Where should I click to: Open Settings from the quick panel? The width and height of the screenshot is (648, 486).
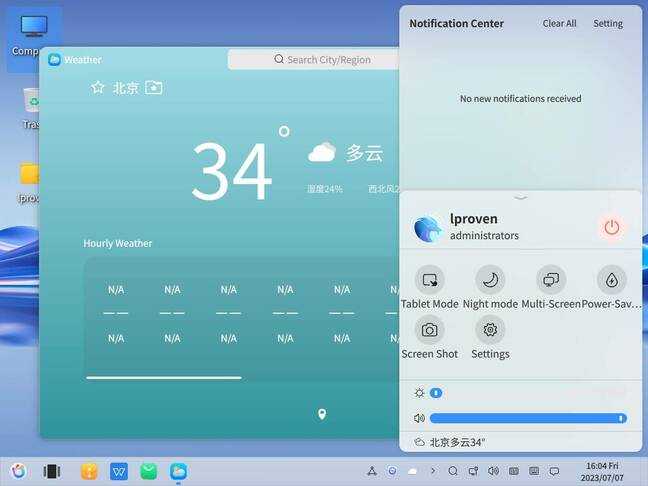(x=490, y=330)
